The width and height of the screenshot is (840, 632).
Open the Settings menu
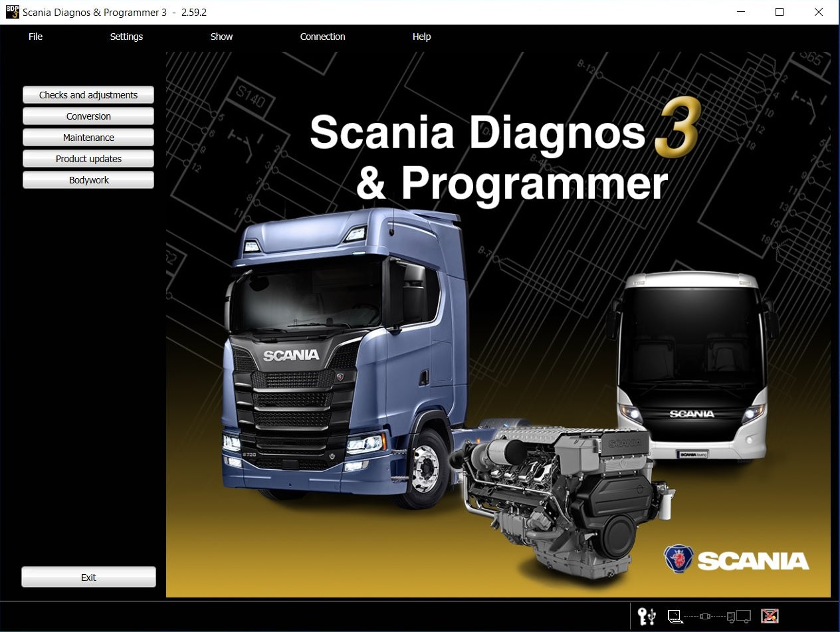click(x=126, y=37)
